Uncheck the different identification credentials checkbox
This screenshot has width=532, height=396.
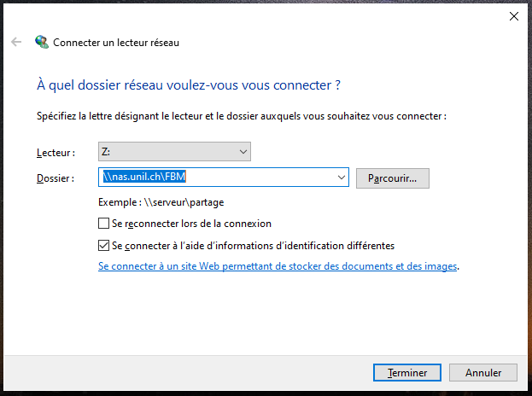[104, 245]
